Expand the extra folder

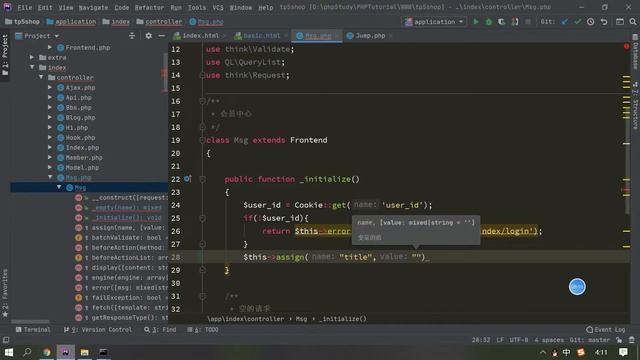pos(32,58)
